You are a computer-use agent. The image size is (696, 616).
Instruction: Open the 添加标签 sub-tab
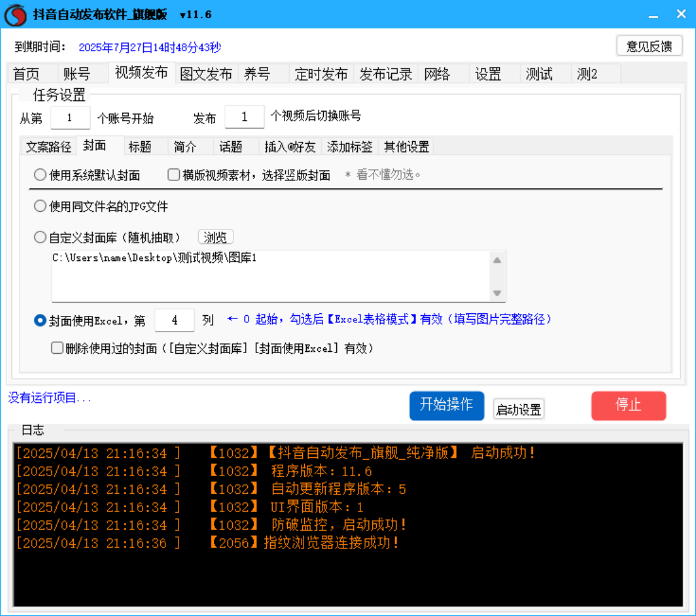[350, 147]
